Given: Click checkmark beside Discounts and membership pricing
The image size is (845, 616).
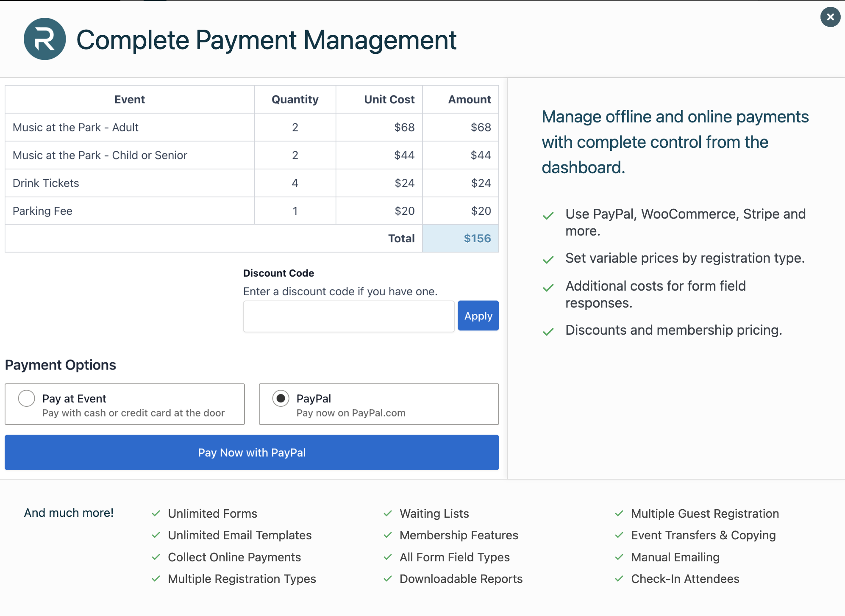Looking at the screenshot, I should pos(548,331).
